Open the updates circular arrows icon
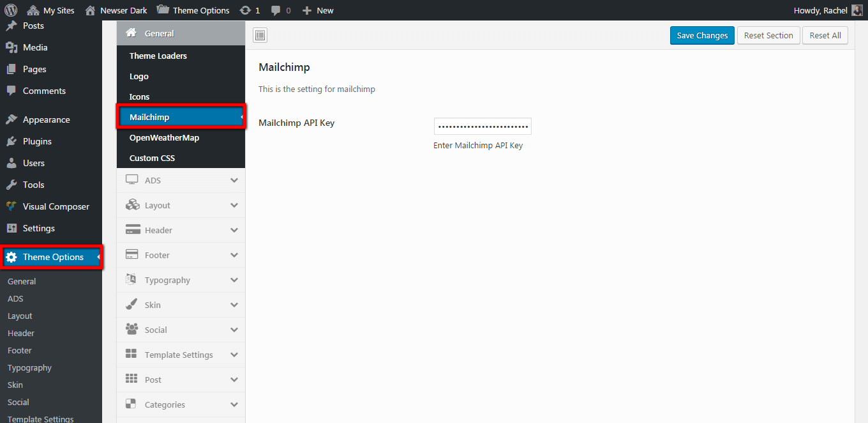The height and width of the screenshot is (423, 868). [245, 10]
